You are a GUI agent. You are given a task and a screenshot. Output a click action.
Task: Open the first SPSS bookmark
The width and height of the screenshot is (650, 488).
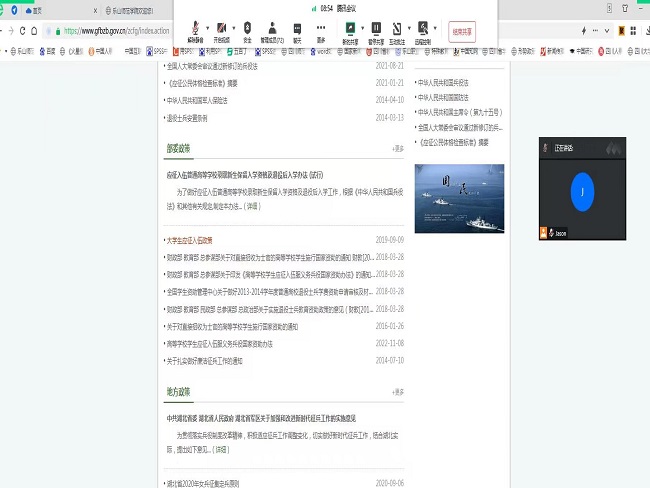tap(156, 51)
